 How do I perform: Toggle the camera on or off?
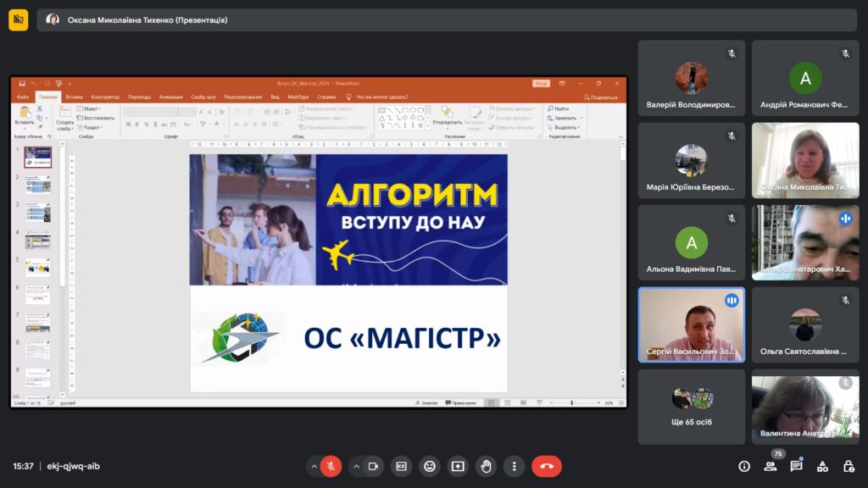click(x=373, y=466)
